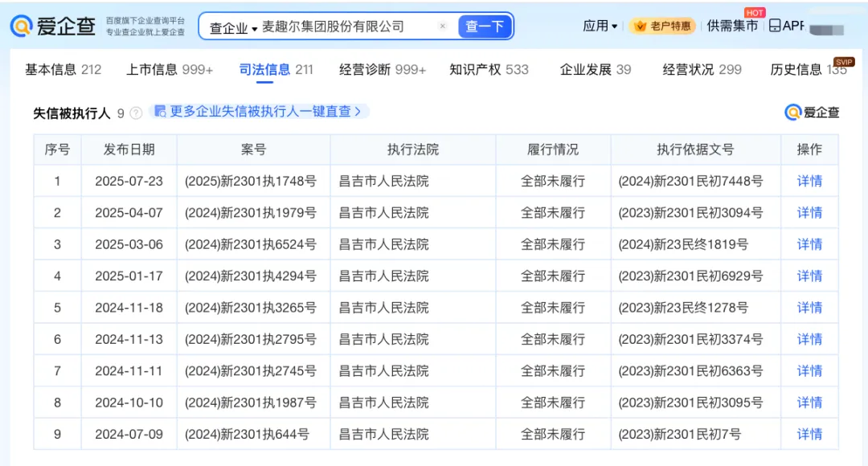This screenshot has height=466, width=868.
Task: Select date cell 2024-11-11
Action: 129,371
